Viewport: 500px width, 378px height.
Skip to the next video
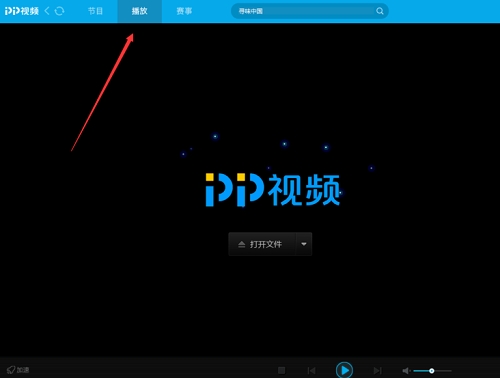pos(377,370)
